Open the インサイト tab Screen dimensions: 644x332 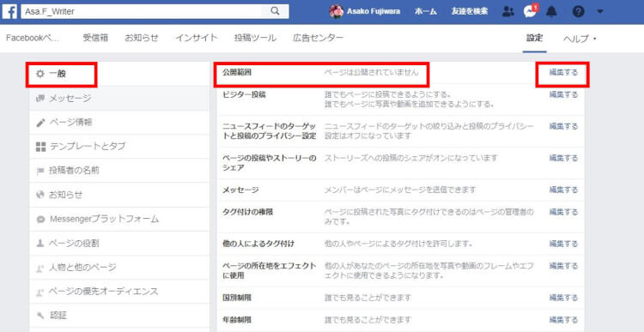point(197,38)
